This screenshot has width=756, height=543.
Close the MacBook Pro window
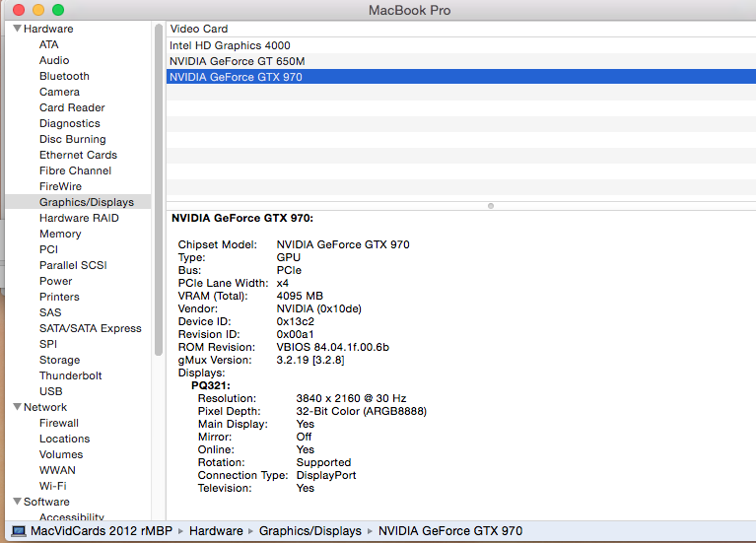pyautogui.click(x=19, y=10)
